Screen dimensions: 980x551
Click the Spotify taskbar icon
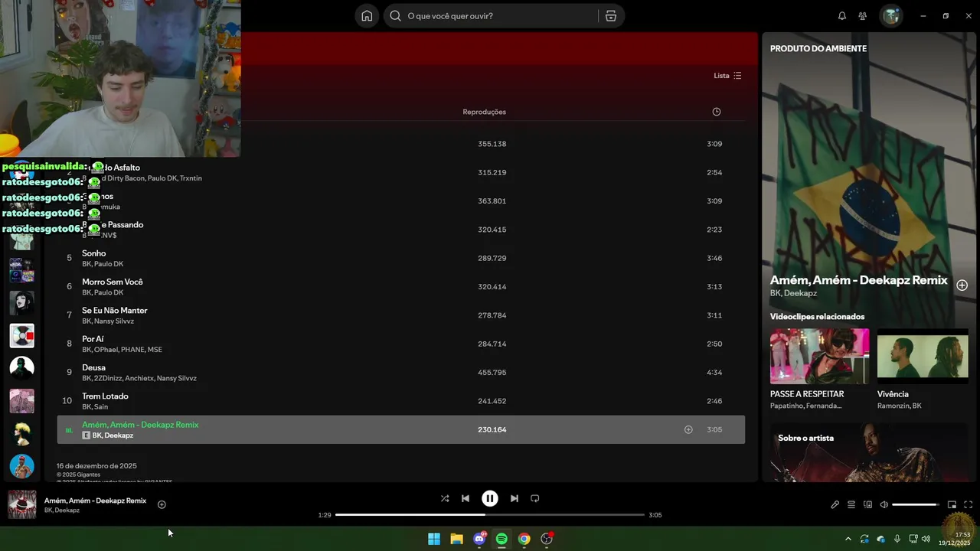click(x=501, y=539)
